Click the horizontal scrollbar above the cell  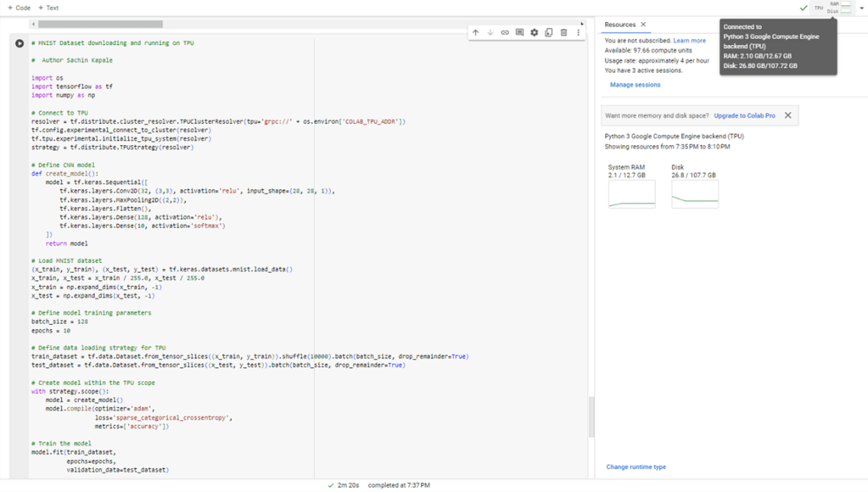pos(110,25)
